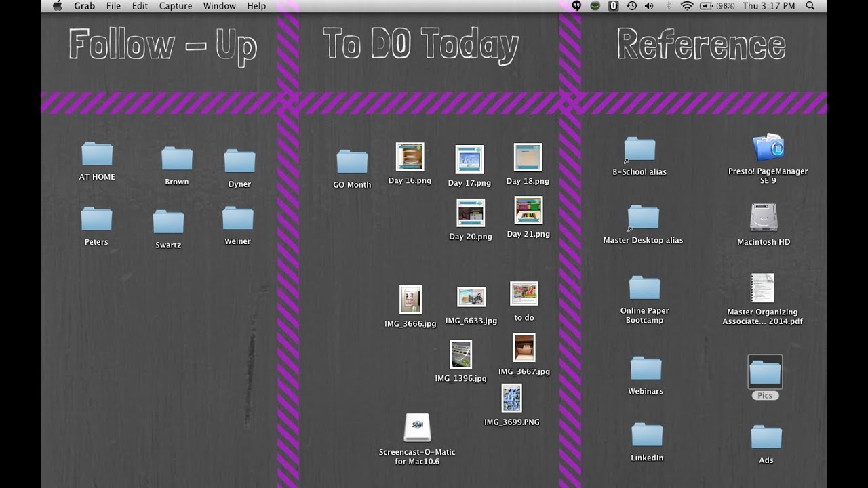Select the LinkedIn folder
Image resolution: width=868 pixels, height=488 pixels.
[647, 435]
